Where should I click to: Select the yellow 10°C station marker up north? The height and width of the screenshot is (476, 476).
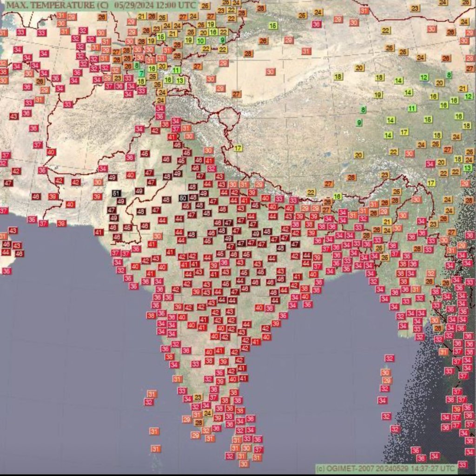pos(201,40)
